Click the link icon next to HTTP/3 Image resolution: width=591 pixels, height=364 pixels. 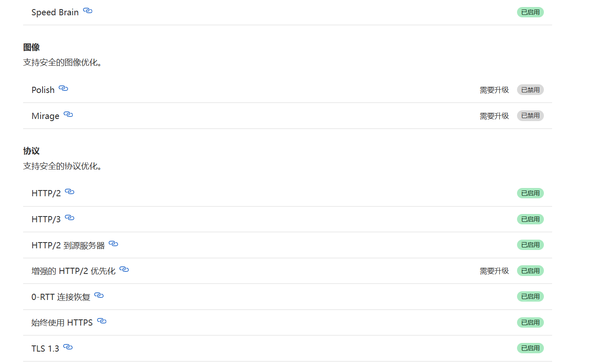[x=69, y=218]
